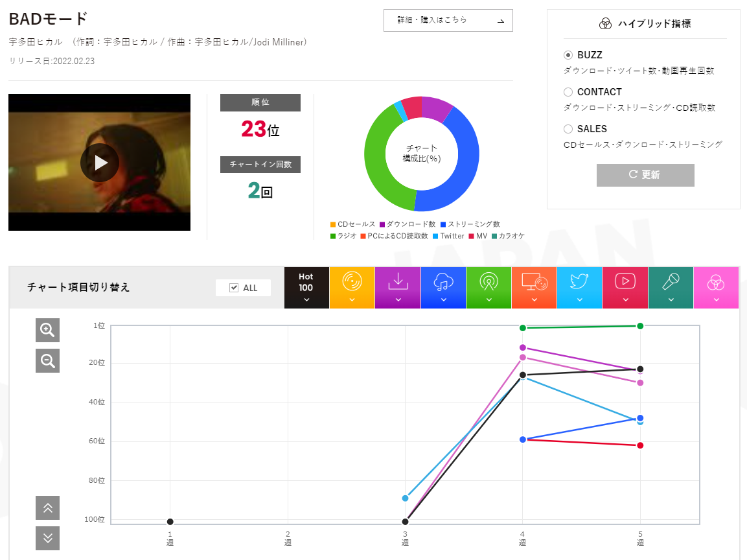This screenshot has width=747, height=560.
Task: Open the pink hybrid indicator tab
Action: point(716,287)
